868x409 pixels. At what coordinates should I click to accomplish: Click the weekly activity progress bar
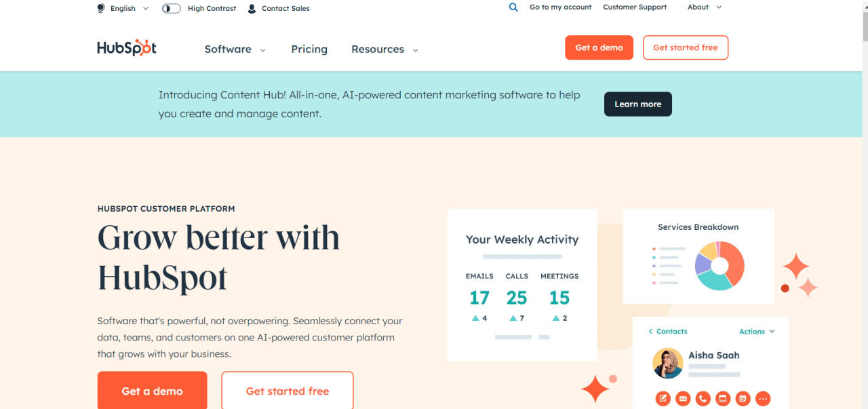[521, 256]
